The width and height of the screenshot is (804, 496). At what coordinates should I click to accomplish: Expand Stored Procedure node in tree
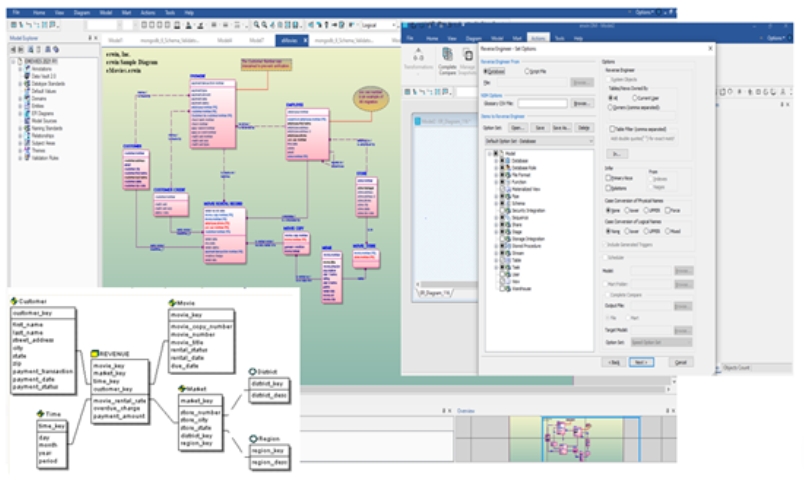coord(496,246)
